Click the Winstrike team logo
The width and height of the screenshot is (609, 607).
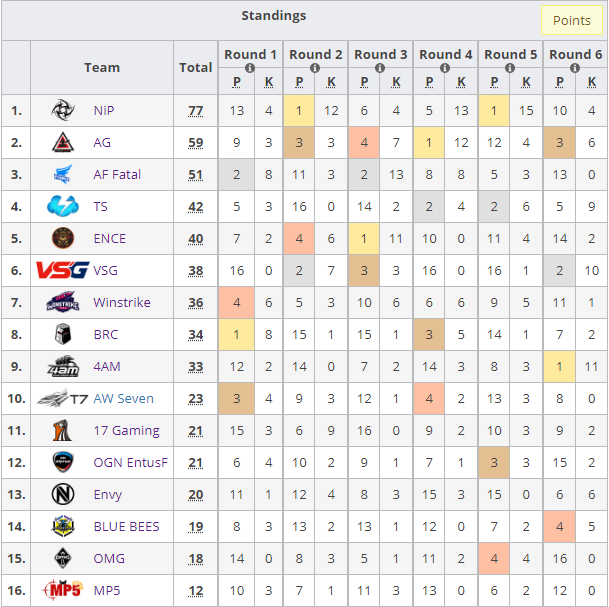pyautogui.click(x=63, y=302)
